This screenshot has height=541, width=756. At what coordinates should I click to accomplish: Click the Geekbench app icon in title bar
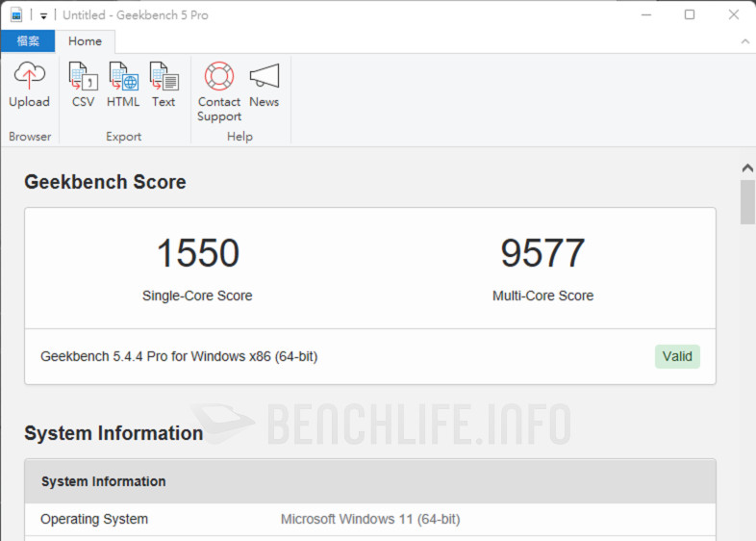[16, 14]
